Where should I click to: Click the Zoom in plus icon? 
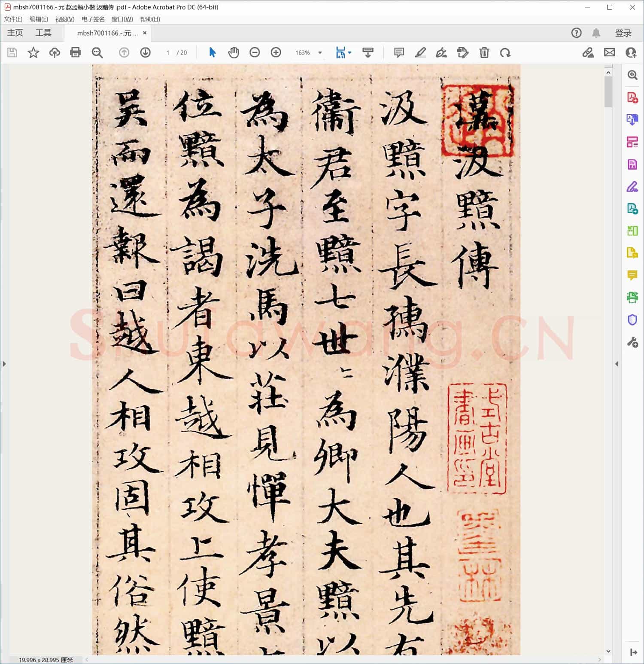(x=276, y=52)
